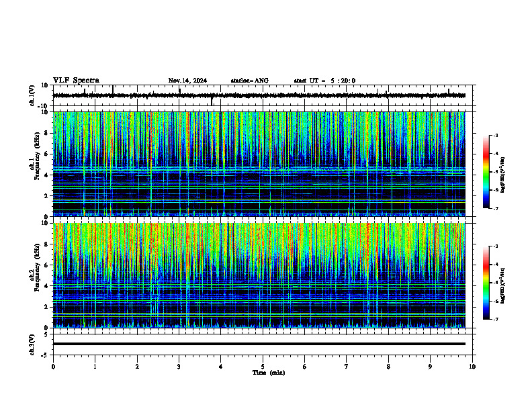Click the lower colorbar PSD unit label
Image resolution: width=532 pixels, height=411 pixels.
(503, 285)
